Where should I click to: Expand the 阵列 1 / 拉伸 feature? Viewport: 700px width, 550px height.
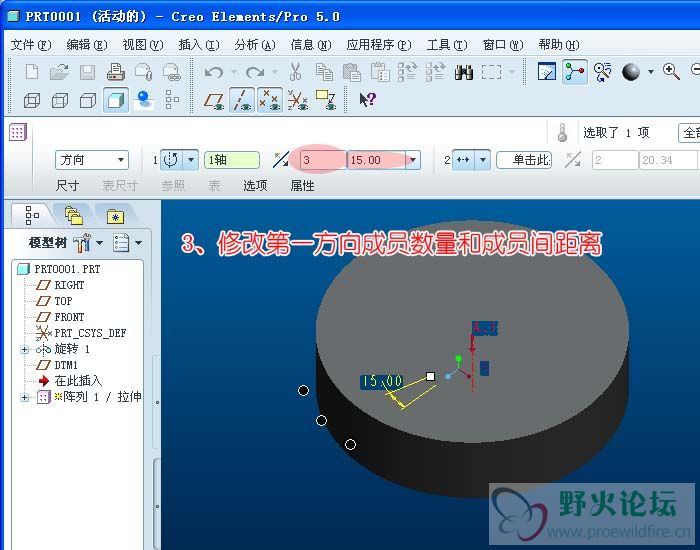pos(25,397)
